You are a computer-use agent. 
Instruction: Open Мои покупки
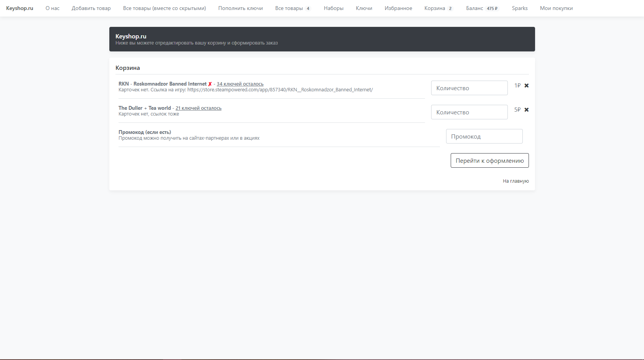point(556,8)
